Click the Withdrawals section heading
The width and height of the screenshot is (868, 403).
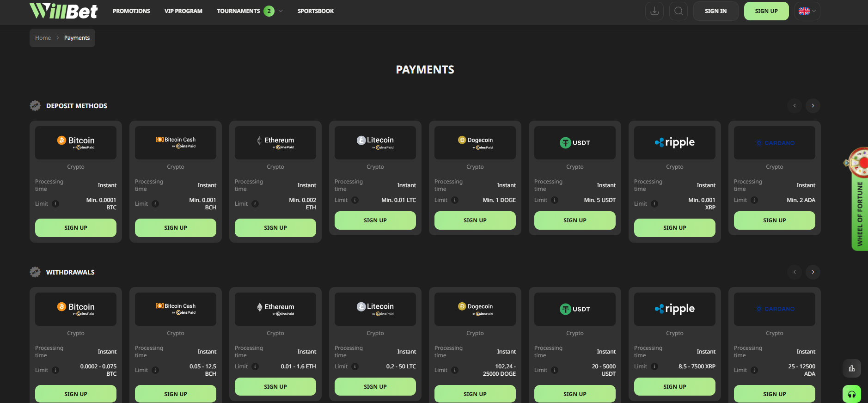click(x=70, y=272)
